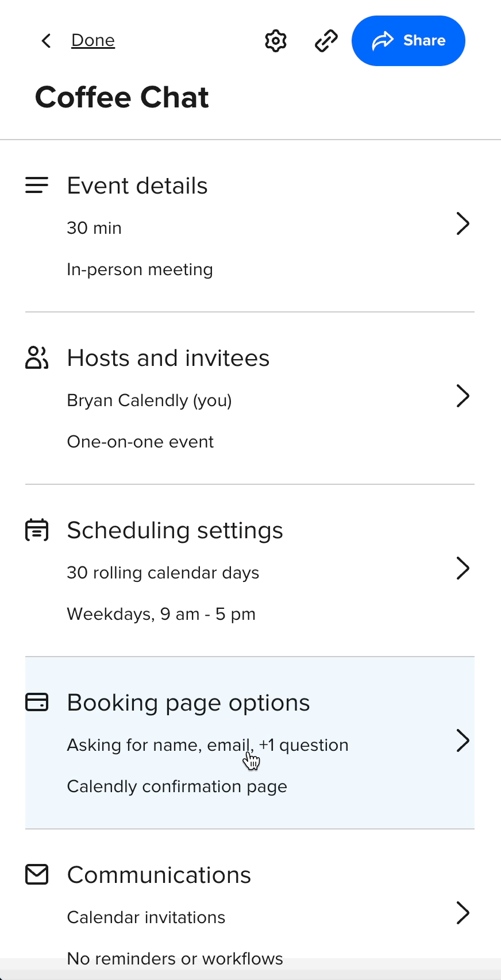Open Communications section heading

click(x=159, y=875)
